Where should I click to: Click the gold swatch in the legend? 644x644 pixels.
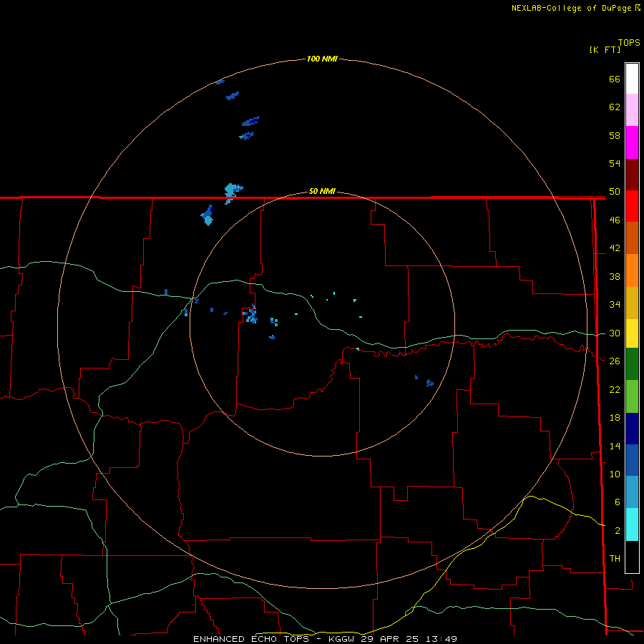(x=632, y=303)
